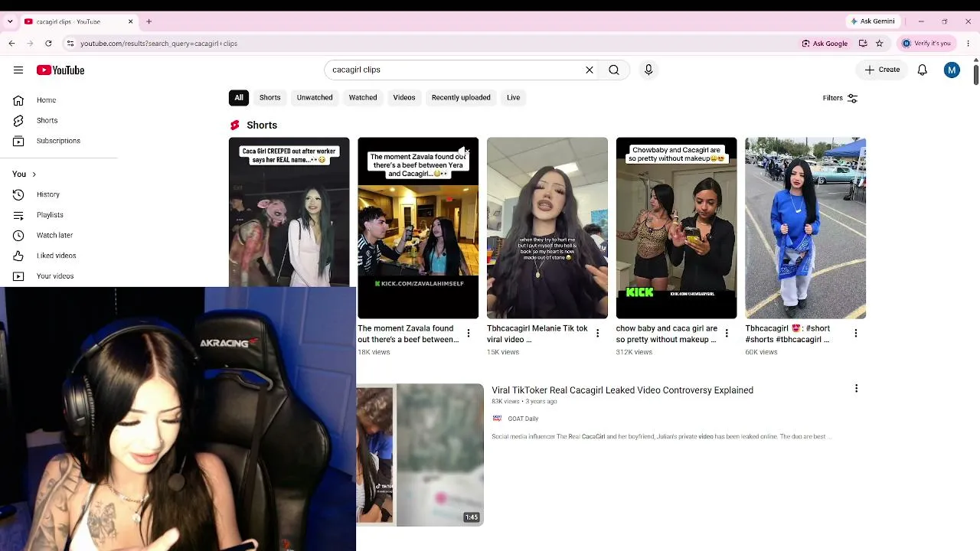Open the 1:45 Leaked Video Controversy thumbnail
Viewport: 980px width, 551px height.
tap(420, 455)
